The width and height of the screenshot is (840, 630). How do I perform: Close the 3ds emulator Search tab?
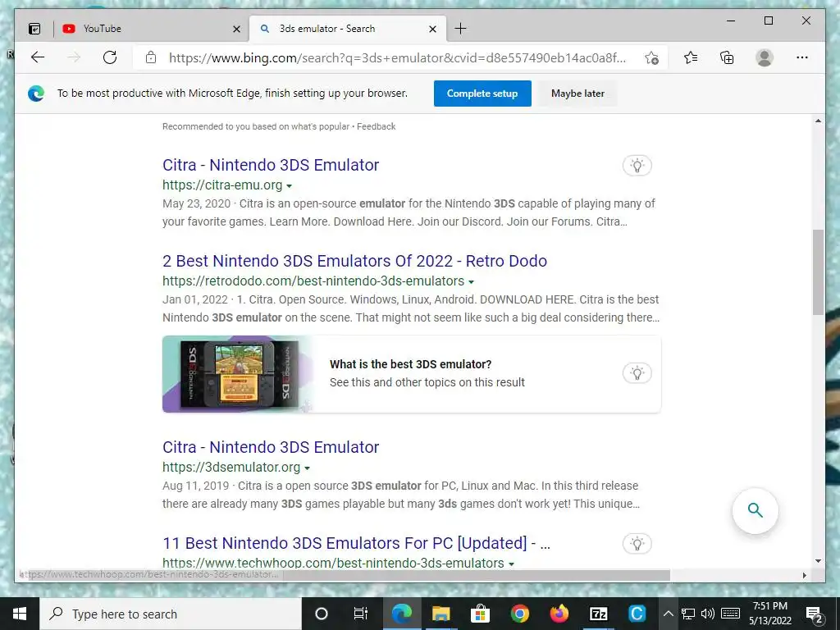(433, 29)
